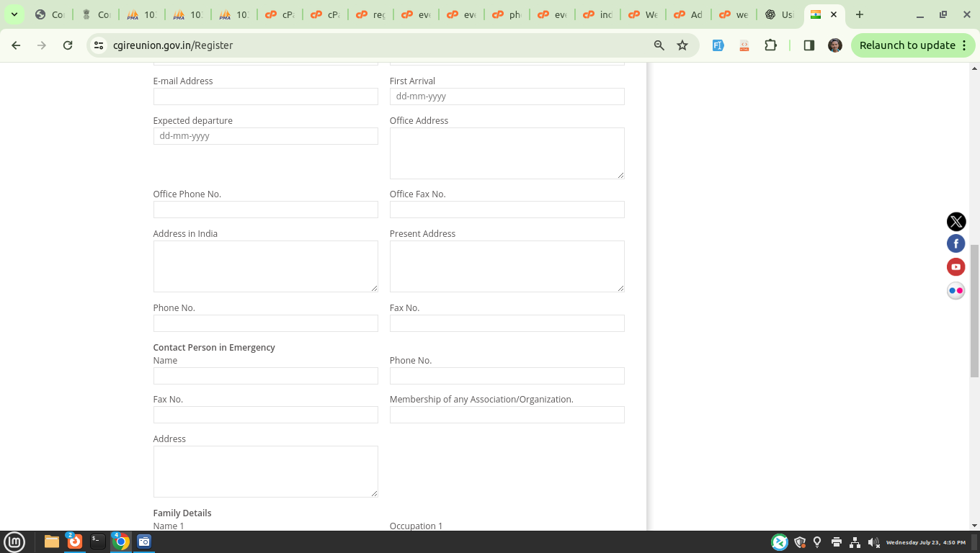Viewport: 980px width, 553px height.
Task: Open the Facebook social icon
Action: pyautogui.click(x=955, y=244)
